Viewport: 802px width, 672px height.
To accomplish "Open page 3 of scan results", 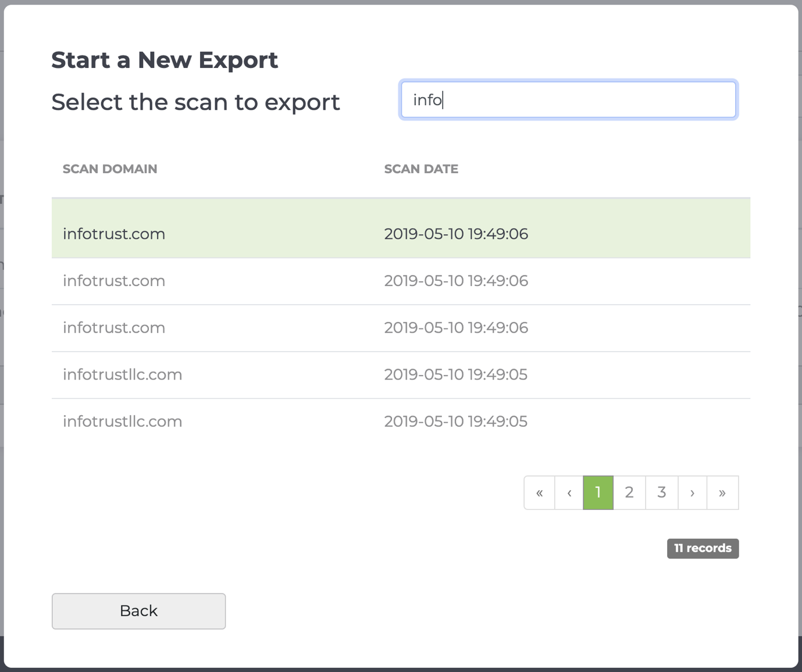I will click(x=661, y=492).
